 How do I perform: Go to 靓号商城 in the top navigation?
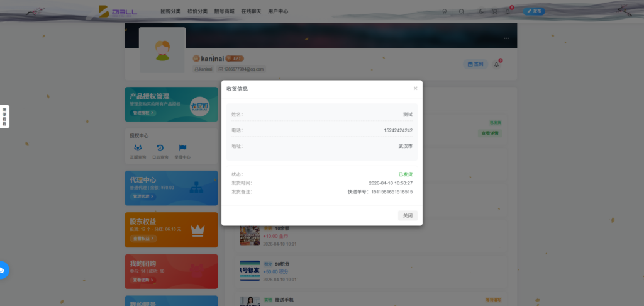pos(225,11)
